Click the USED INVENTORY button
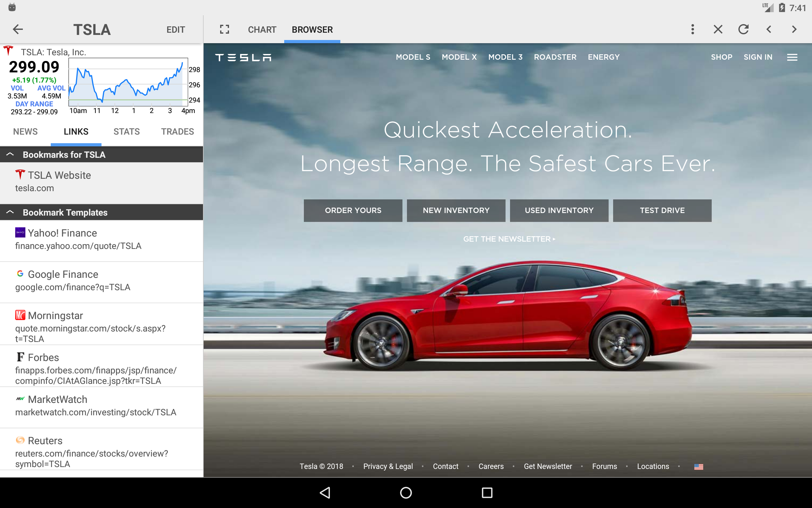 coord(559,210)
